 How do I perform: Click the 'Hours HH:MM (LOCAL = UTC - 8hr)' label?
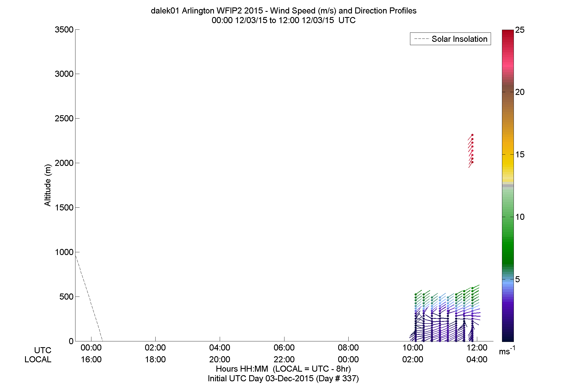283,369
